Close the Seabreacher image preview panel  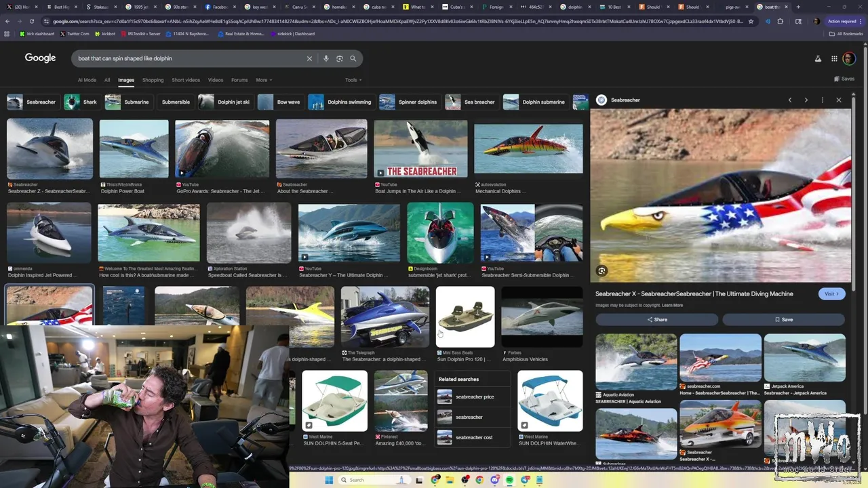pos(839,100)
